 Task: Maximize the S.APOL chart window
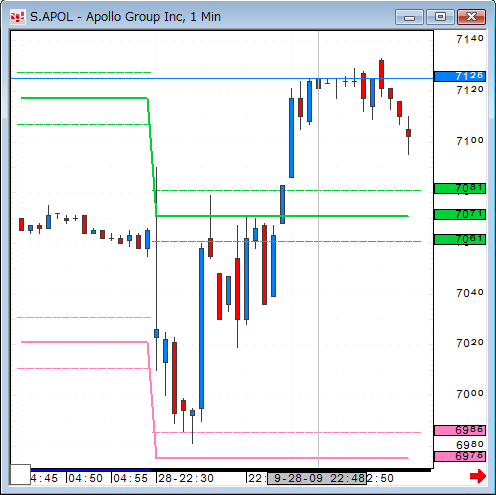tap(440, 17)
